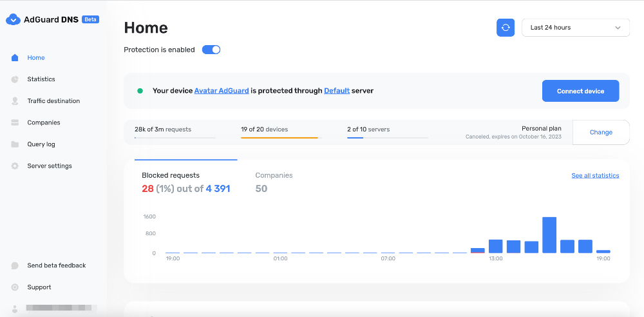Open the Default server link
This screenshot has width=644, height=317.
tap(337, 91)
